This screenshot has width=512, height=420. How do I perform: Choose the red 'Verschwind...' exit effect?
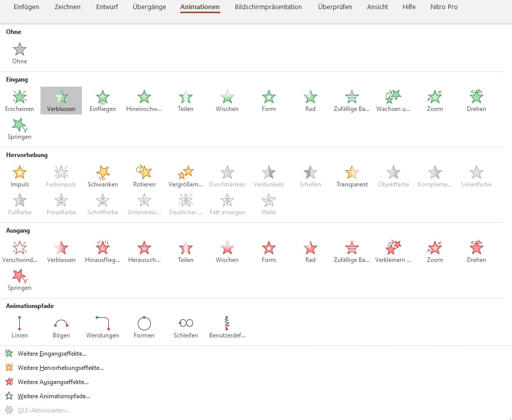click(20, 251)
